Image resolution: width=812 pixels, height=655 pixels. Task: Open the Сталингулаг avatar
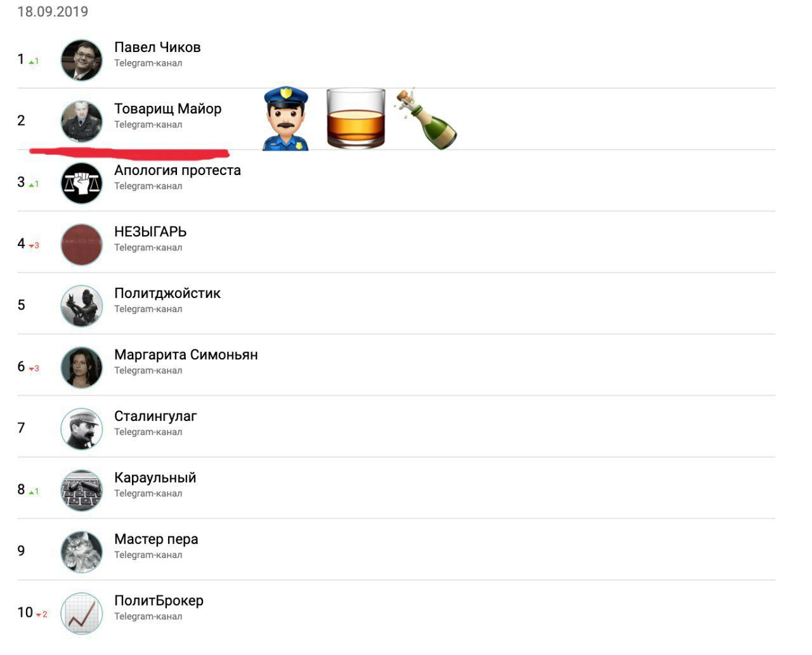point(81,429)
